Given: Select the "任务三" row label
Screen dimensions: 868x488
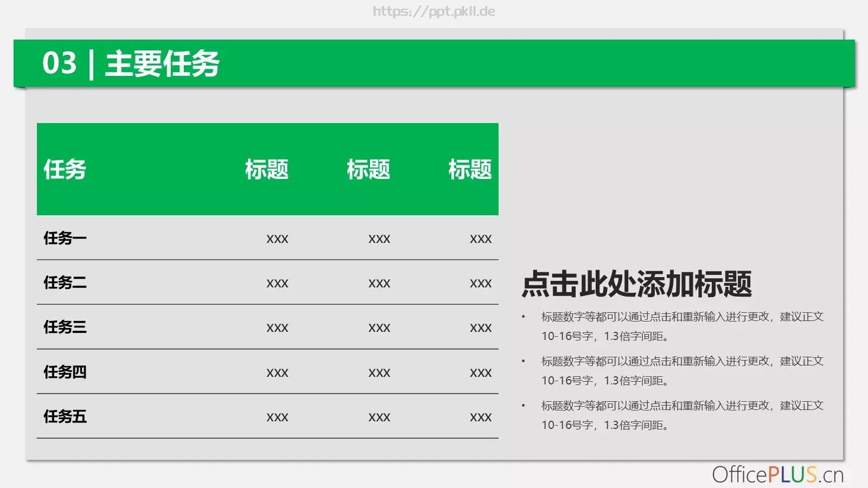Looking at the screenshot, I should point(65,327).
